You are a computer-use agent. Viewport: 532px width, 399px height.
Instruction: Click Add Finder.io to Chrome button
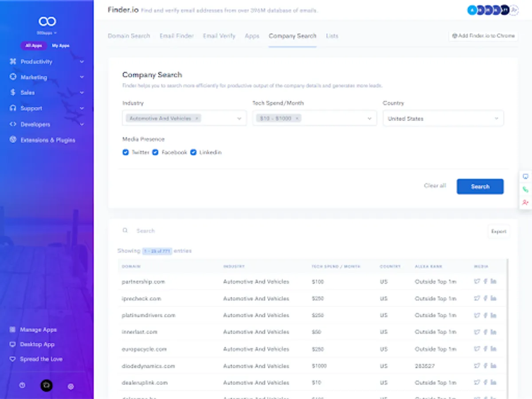pos(484,36)
